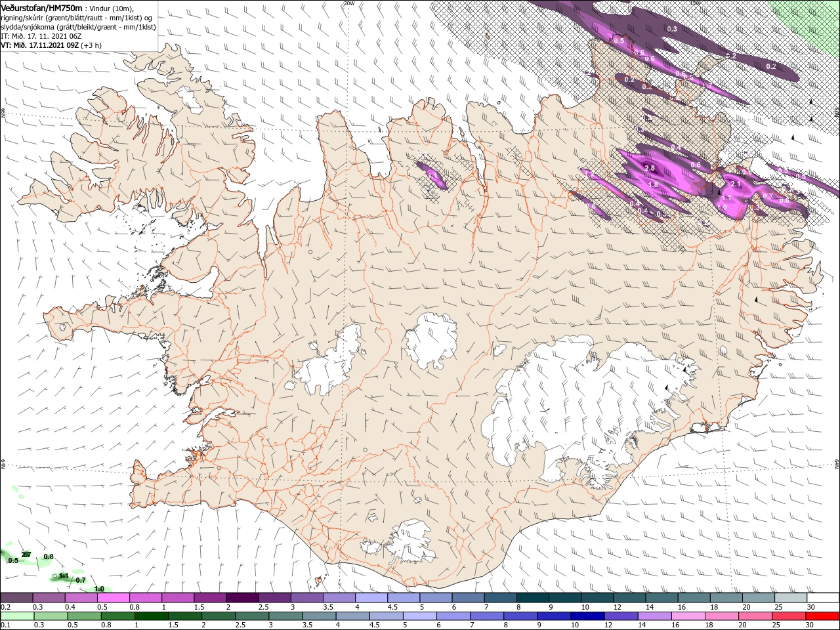Pick the dark teal swatch between 8 and 9
Image resolution: width=840 pixels, height=630 pixels.
(532, 598)
